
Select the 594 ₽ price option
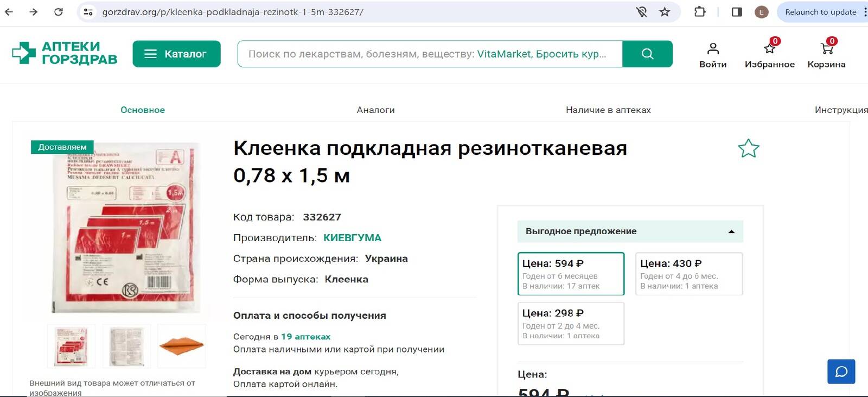(571, 274)
